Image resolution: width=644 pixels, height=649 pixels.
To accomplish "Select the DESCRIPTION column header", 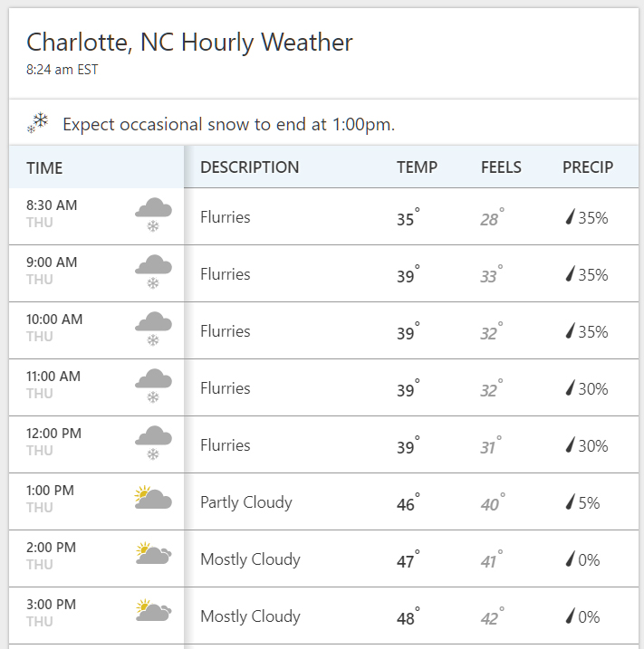I will click(x=250, y=167).
